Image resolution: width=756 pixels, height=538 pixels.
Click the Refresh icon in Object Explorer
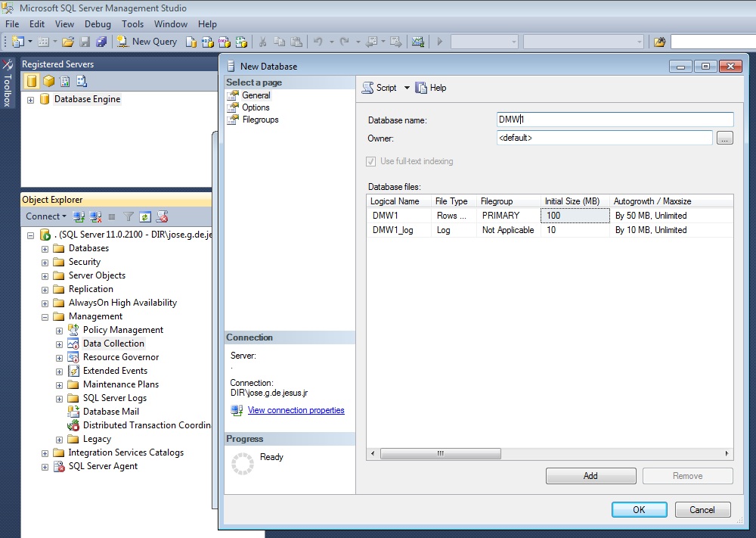click(x=144, y=217)
